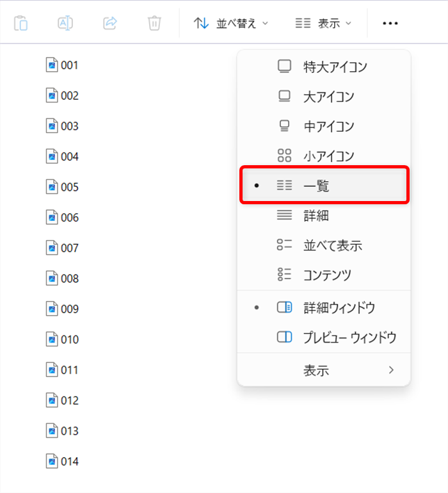Image resolution: width=448 pixels, height=493 pixels.
Task: Select file name 011
Action: [70, 370]
